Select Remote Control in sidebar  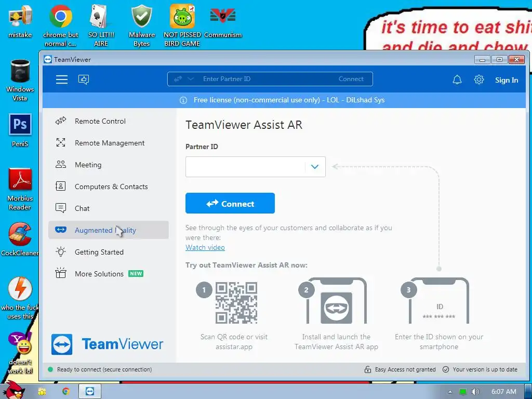(x=108, y=121)
